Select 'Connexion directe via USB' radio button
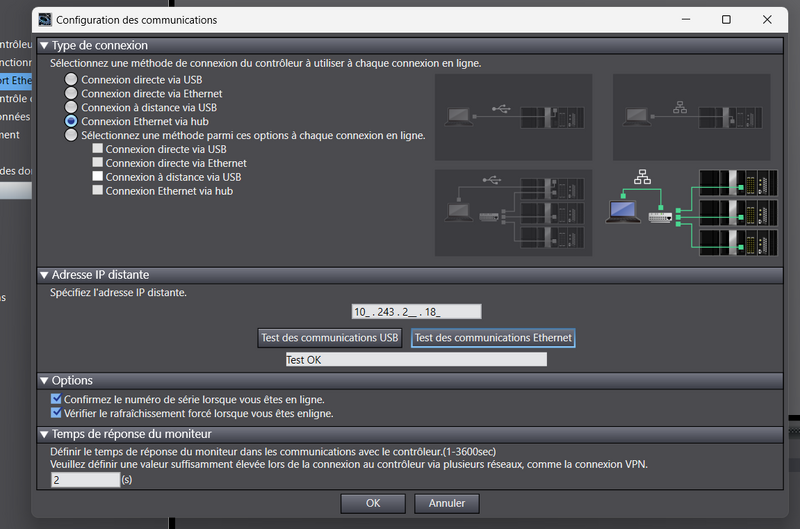The width and height of the screenshot is (800, 529). (71, 79)
